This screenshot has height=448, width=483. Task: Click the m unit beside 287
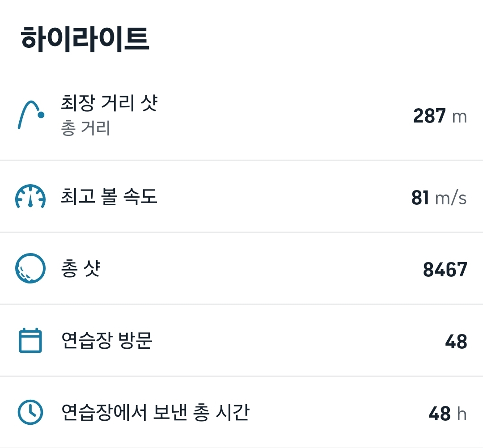[x=460, y=117]
